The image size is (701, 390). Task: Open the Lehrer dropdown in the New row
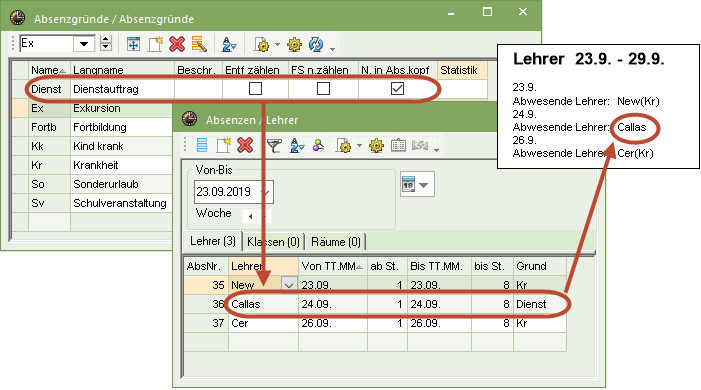coord(289,285)
